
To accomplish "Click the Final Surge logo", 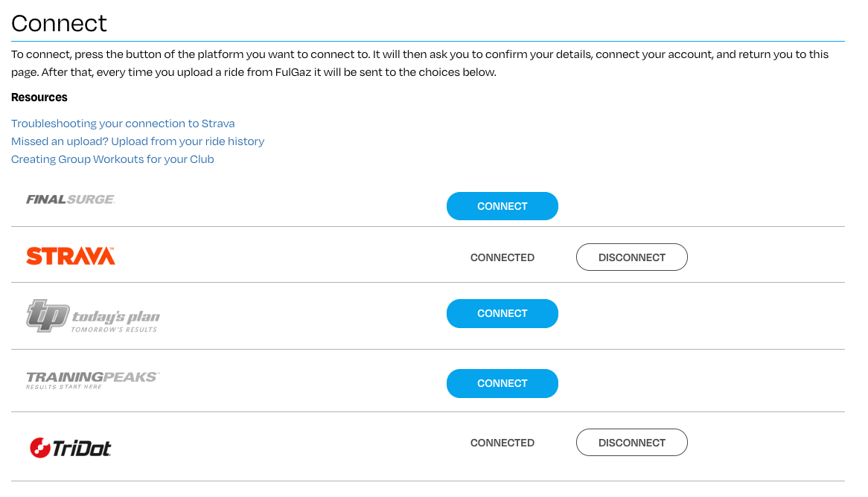I will [x=70, y=199].
